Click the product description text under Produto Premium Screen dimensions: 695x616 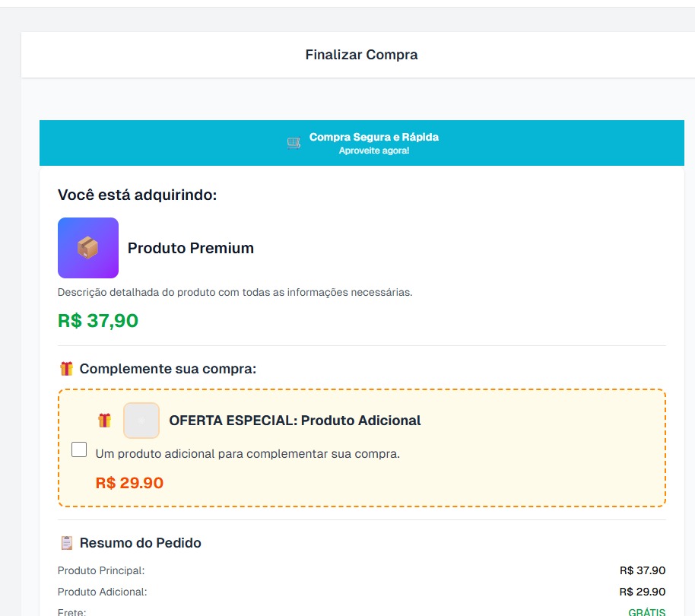click(x=234, y=291)
